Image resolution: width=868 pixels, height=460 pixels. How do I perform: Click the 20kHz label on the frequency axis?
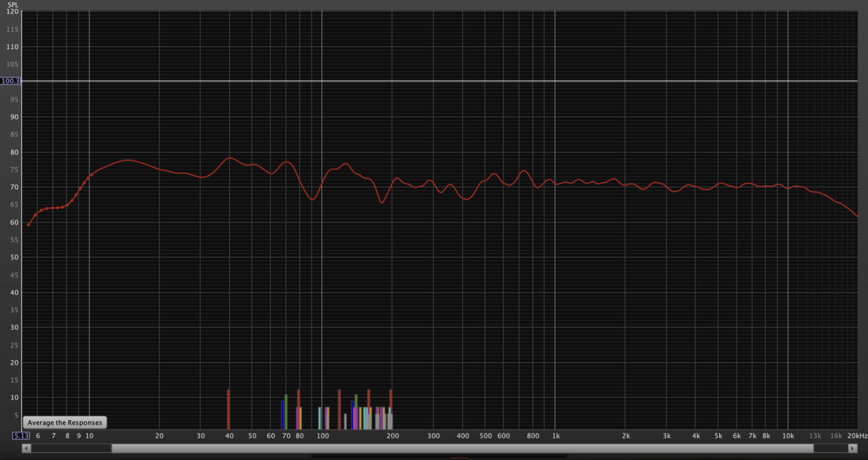point(857,436)
